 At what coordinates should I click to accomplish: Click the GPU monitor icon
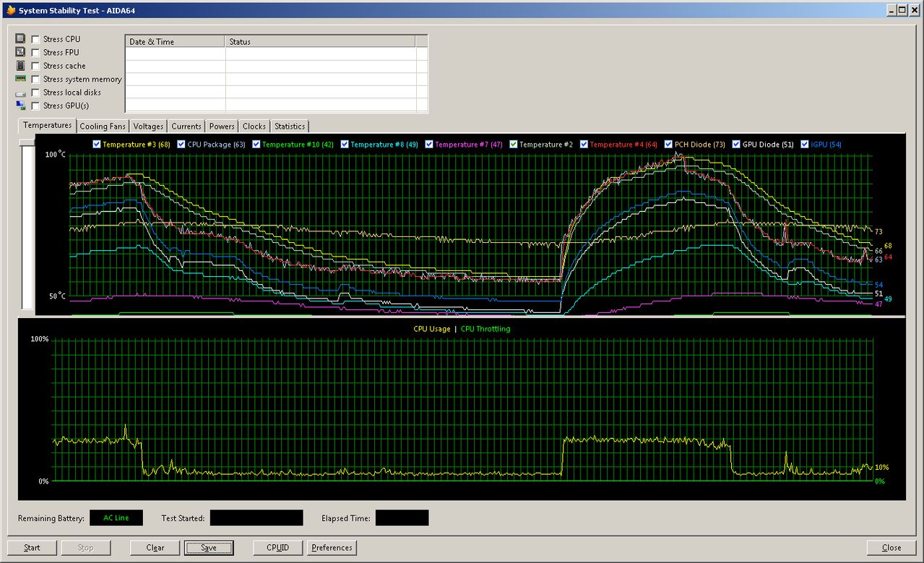coord(20,106)
